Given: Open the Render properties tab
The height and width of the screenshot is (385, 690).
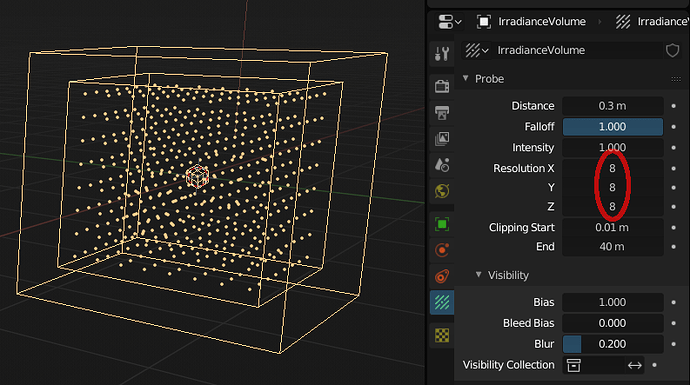Looking at the screenshot, I should 442,86.
